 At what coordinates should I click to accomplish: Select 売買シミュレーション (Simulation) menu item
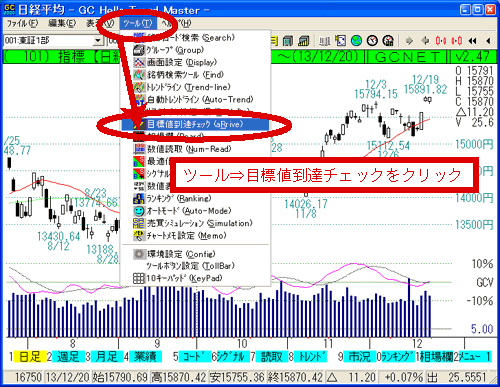[195, 223]
